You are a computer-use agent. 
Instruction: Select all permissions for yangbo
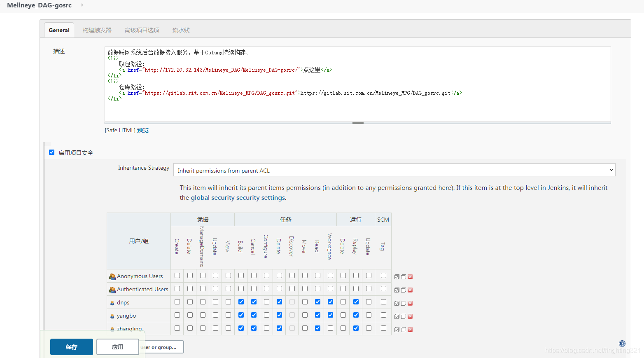(x=397, y=316)
